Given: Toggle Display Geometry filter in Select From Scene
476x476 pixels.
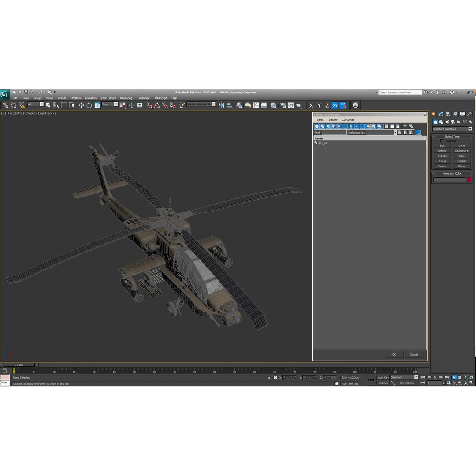Looking at the screenshot, I should tap(316, 126).
